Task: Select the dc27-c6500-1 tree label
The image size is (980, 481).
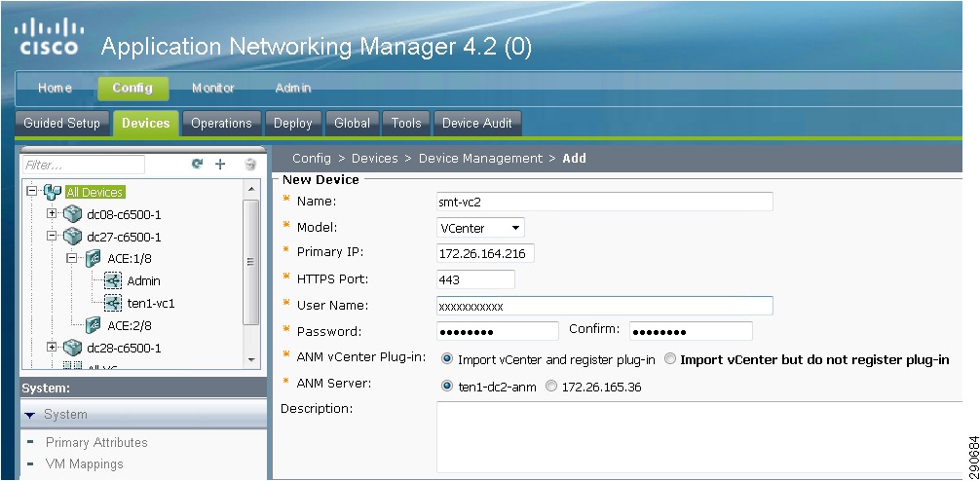Action: point(125,238)
